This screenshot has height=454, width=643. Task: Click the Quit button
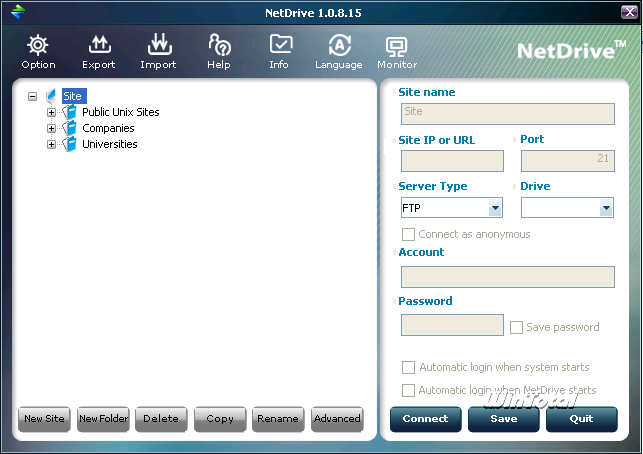581,419
